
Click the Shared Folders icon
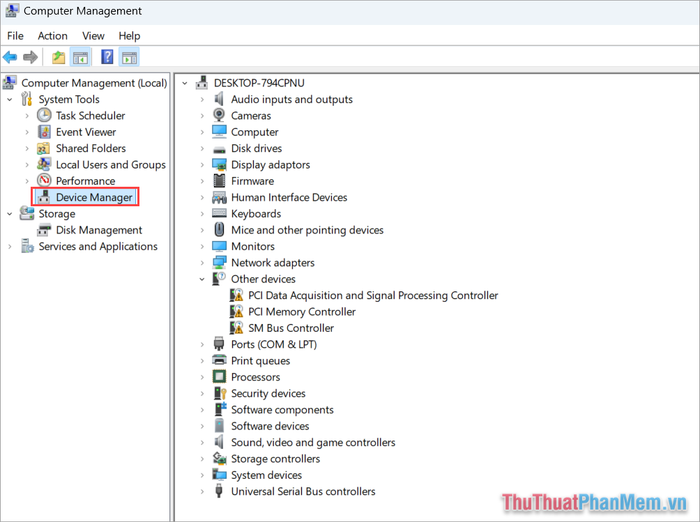[44, 148]
